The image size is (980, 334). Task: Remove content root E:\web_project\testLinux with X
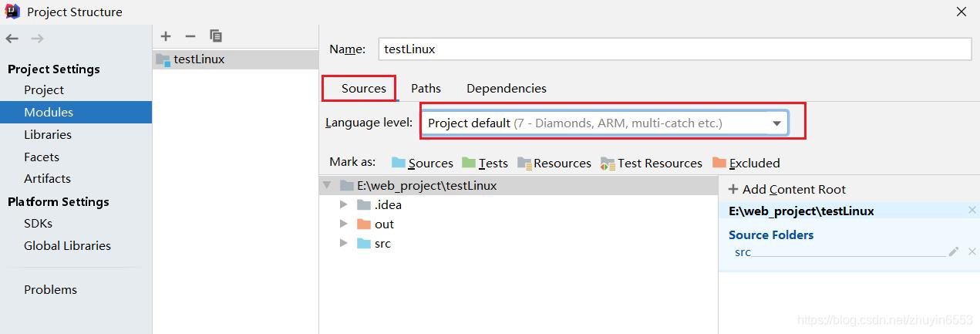click(x=972, y=211)
